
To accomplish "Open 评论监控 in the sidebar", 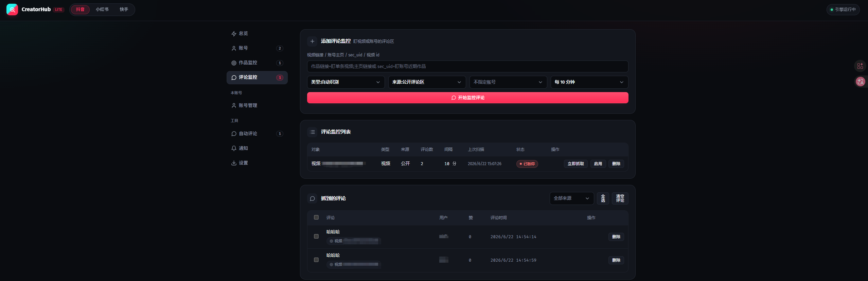I will tap(257, 77).
